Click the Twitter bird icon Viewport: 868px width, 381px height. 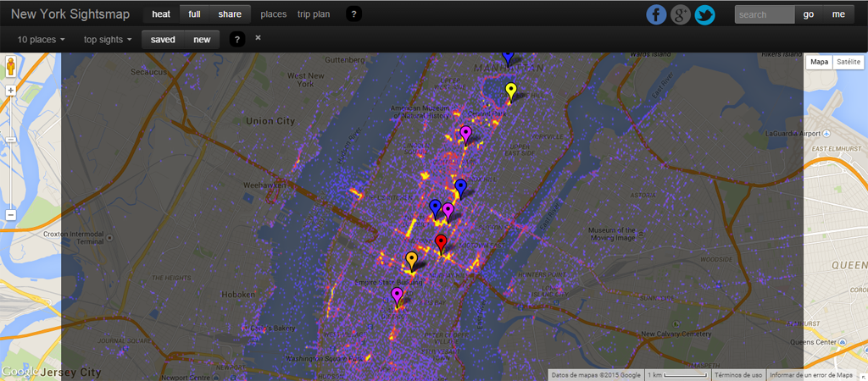(x=705, y=14)
